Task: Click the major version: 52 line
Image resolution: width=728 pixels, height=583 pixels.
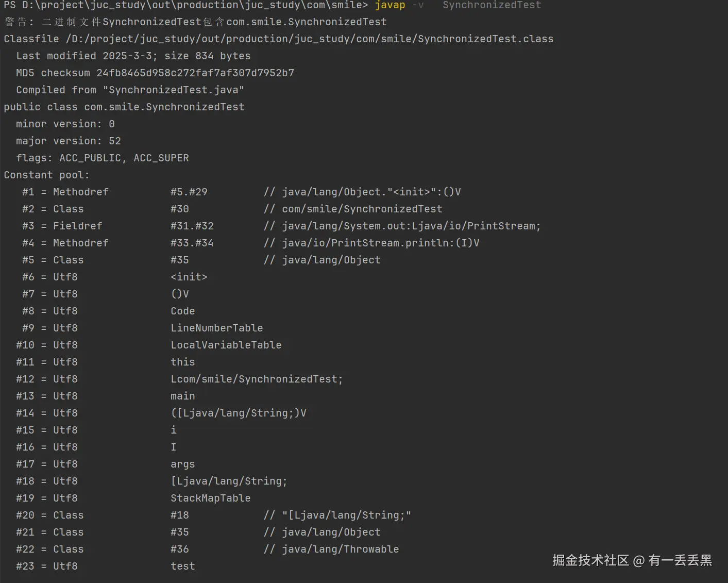Action: click(69, 141)
